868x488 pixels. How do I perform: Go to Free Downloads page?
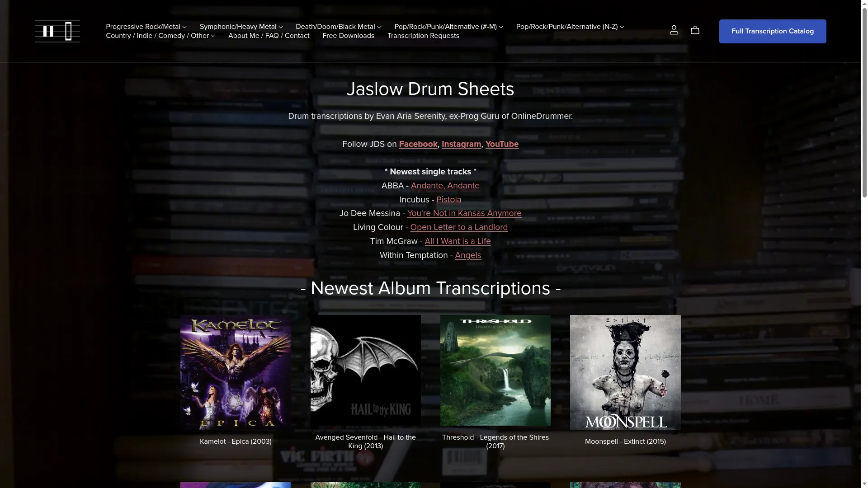348,36
